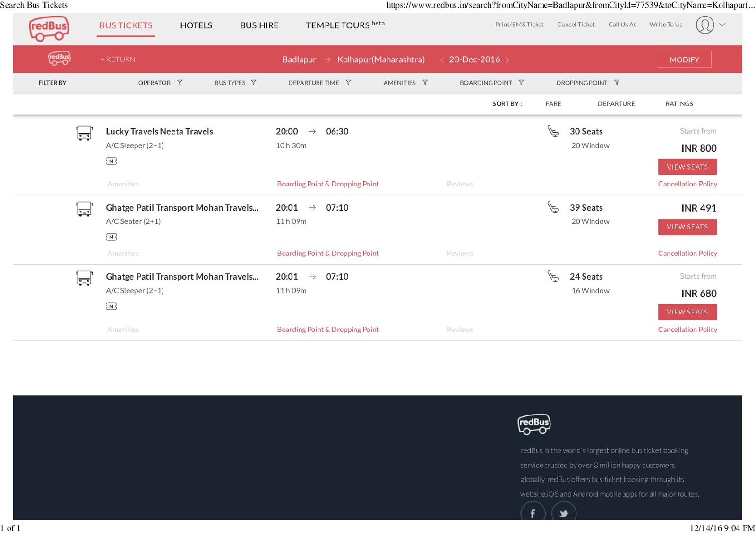Click the Lucky Travels Neeta Travels operator name
This screenshot has width=756, height=534.
(x=159, y=132)
